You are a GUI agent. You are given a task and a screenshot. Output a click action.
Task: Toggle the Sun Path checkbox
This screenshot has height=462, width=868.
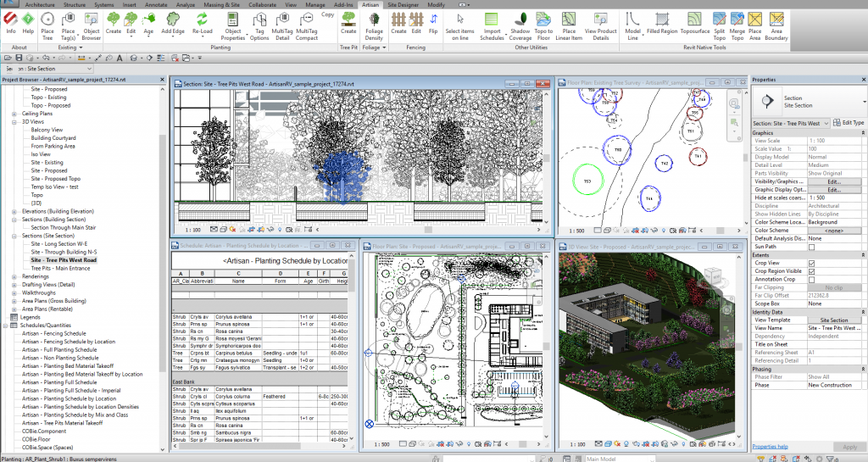click(811, 247)
